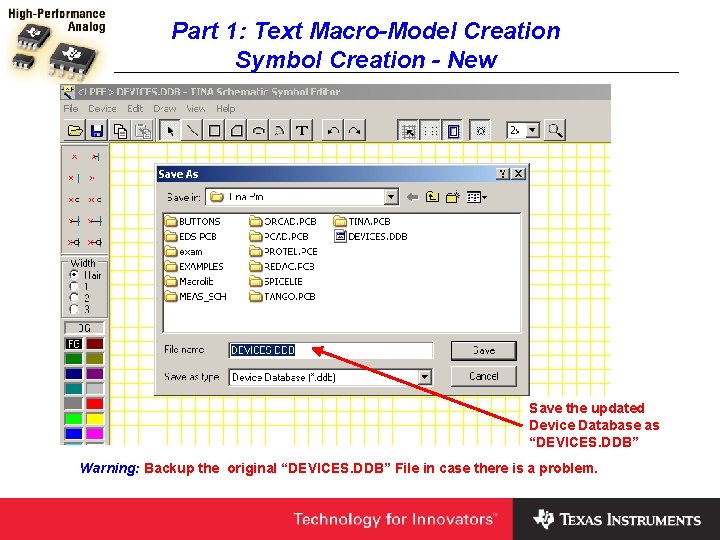Open the Views menu dropdown in Save As

tap(477, 197)
